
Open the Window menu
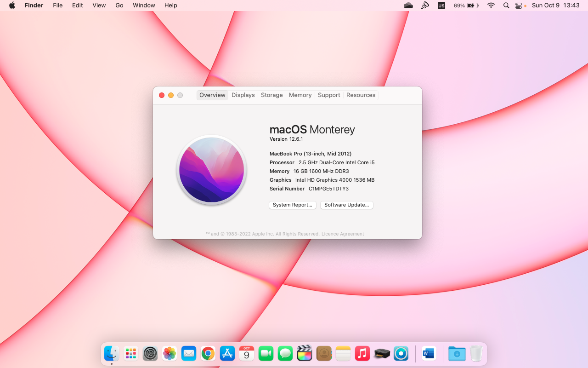(144, 6)
